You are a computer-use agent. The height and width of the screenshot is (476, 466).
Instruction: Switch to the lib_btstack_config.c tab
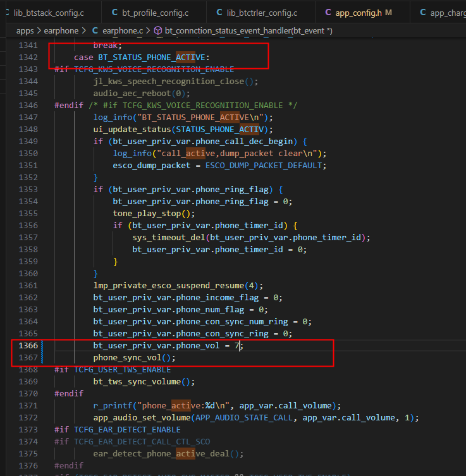point(50,13)
